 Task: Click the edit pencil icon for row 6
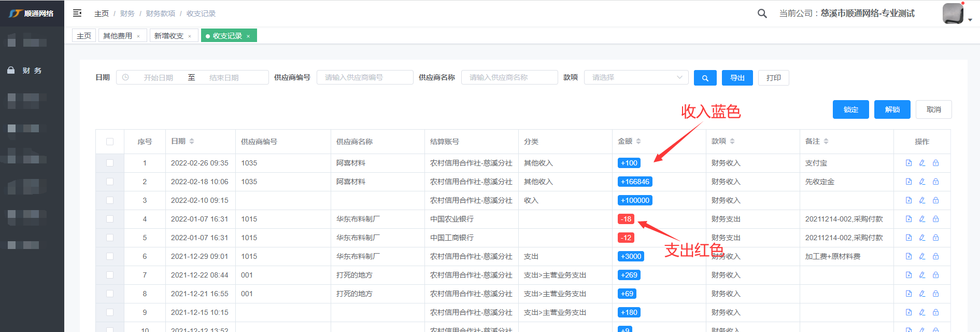coord(922,256)
